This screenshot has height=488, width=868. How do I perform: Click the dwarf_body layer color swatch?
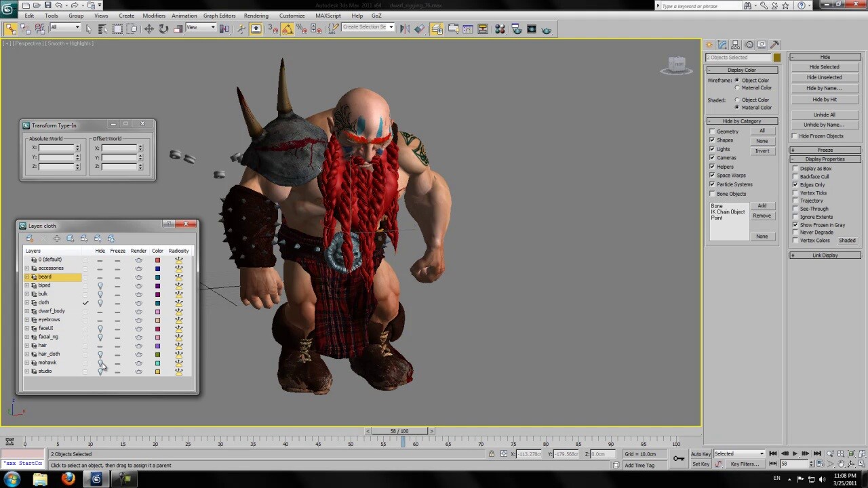coord(157,311)
